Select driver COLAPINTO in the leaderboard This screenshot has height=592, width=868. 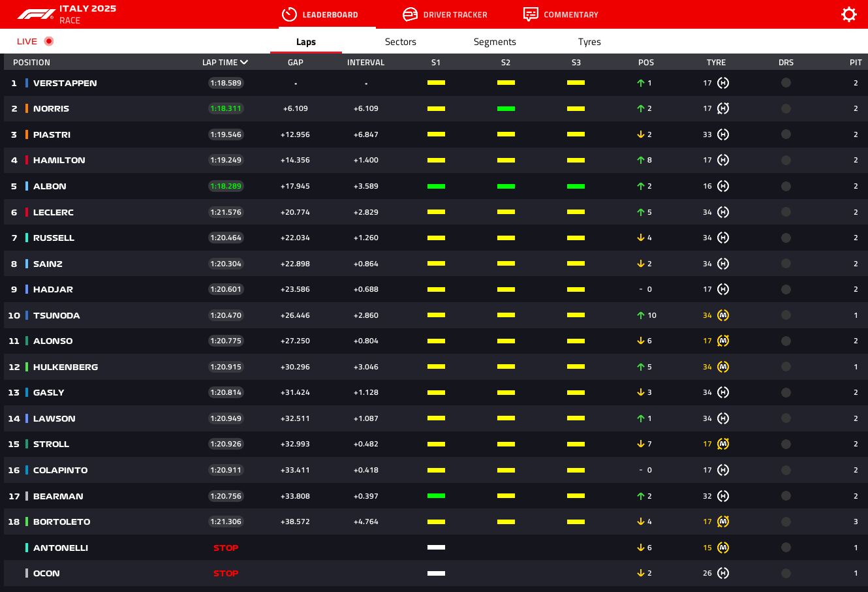(x=61, y=470)
